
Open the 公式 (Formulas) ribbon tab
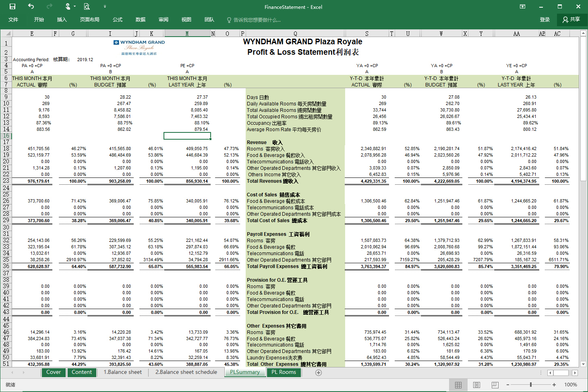pyautogui.click(x=118, y=20)
